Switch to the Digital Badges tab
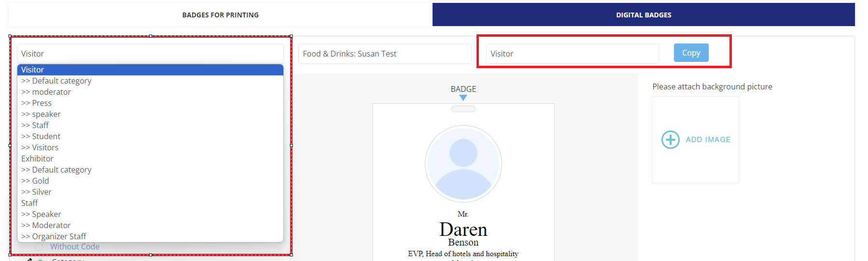 (643, 15)
